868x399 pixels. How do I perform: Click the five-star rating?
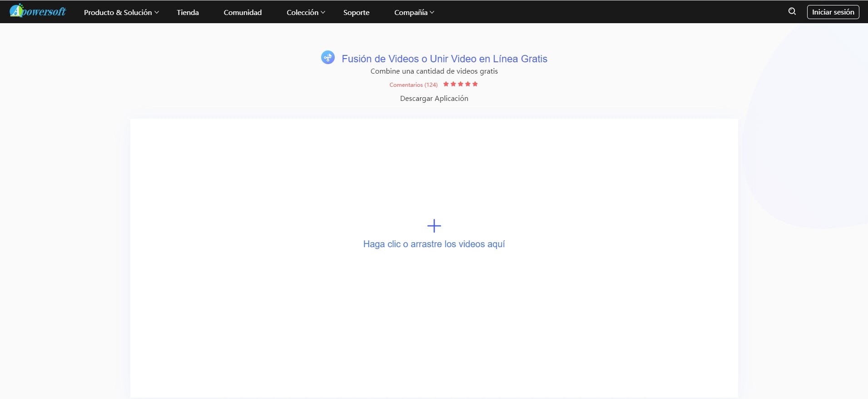pos(461,84)
